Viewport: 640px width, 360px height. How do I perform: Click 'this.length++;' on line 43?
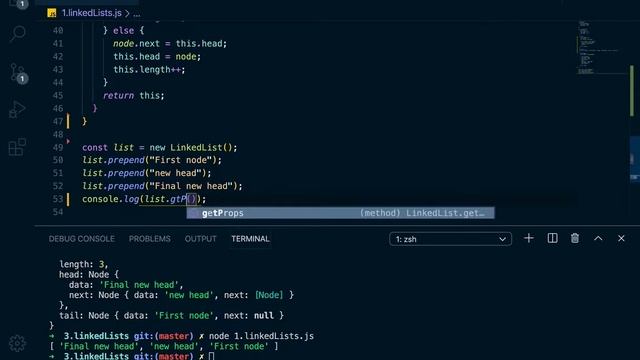[x=149, y=69]
